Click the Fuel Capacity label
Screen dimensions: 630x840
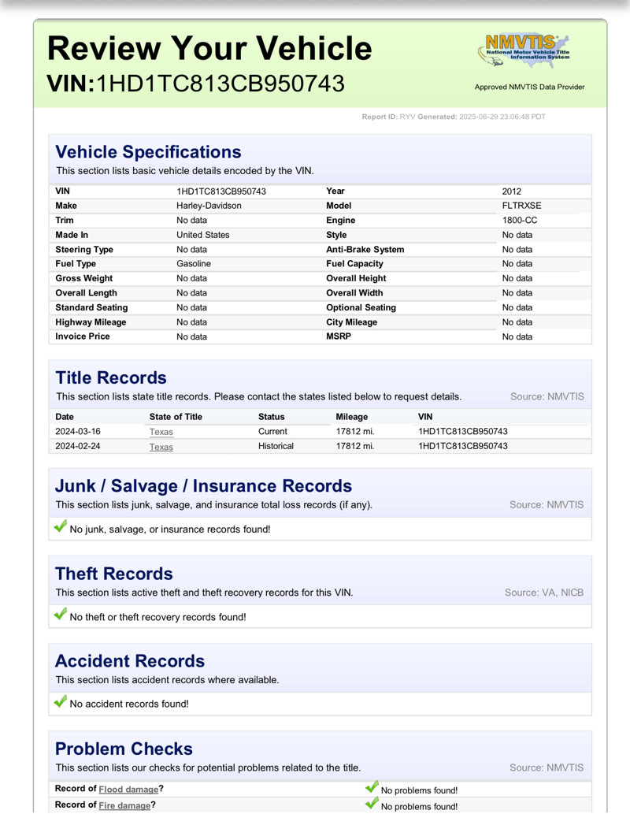point(354,263)
